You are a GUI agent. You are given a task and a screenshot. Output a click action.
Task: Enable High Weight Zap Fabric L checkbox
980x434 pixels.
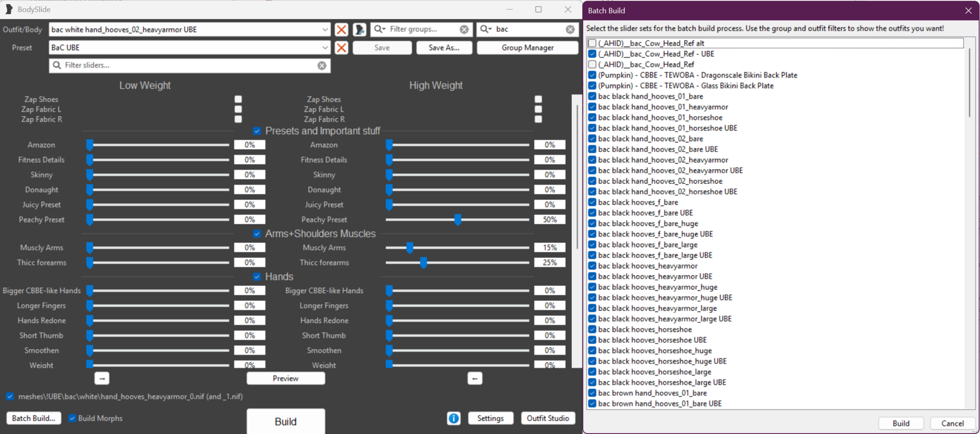(538, 109)
